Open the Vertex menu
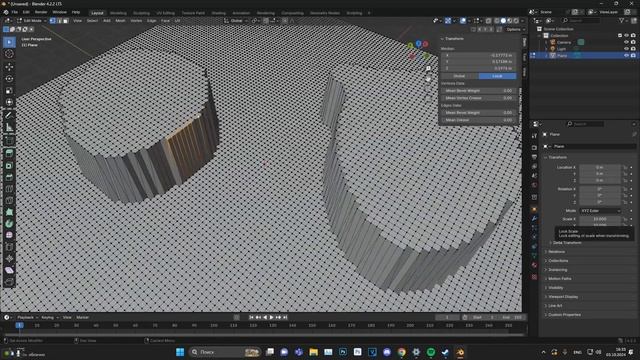 [x=136, y=20]
